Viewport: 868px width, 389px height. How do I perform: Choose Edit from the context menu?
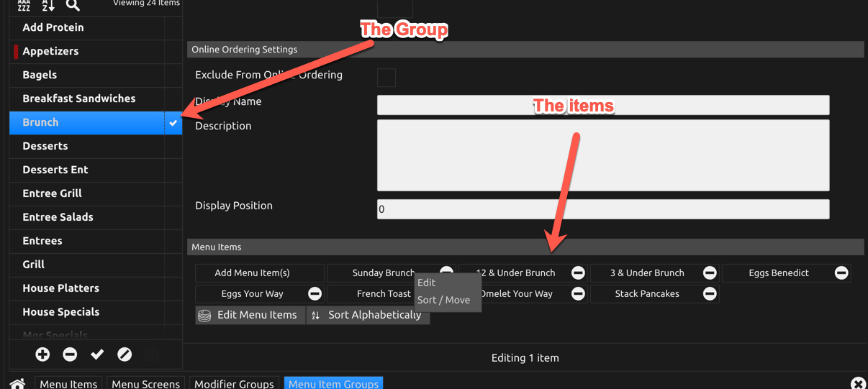426,283
